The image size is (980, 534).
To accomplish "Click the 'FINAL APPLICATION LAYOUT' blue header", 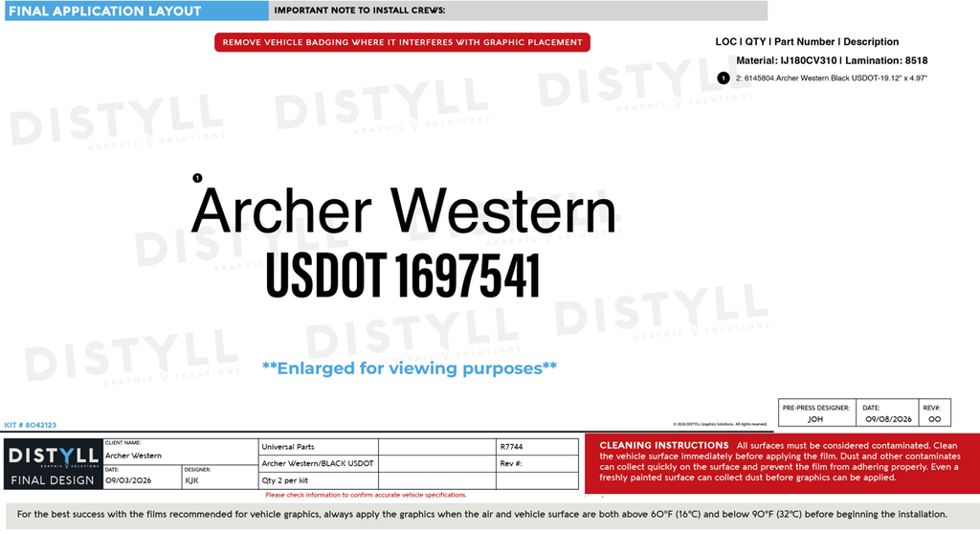I will 137,11.
